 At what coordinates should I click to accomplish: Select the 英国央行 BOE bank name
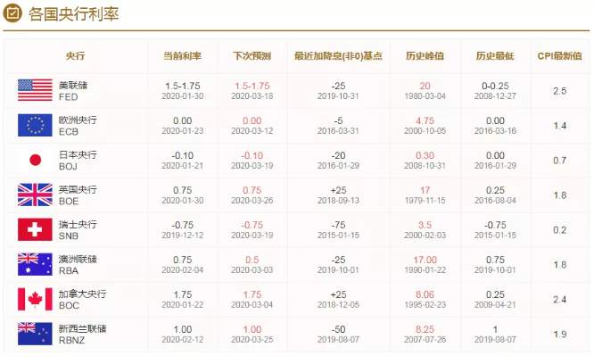click(78, 195)
